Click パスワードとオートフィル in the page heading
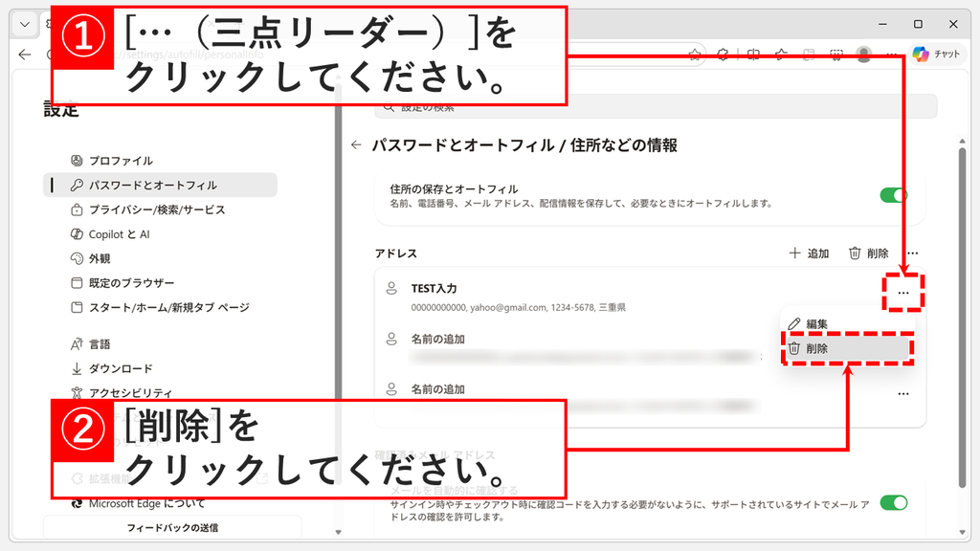Screen dimensions: 980x551 point(463,145)
